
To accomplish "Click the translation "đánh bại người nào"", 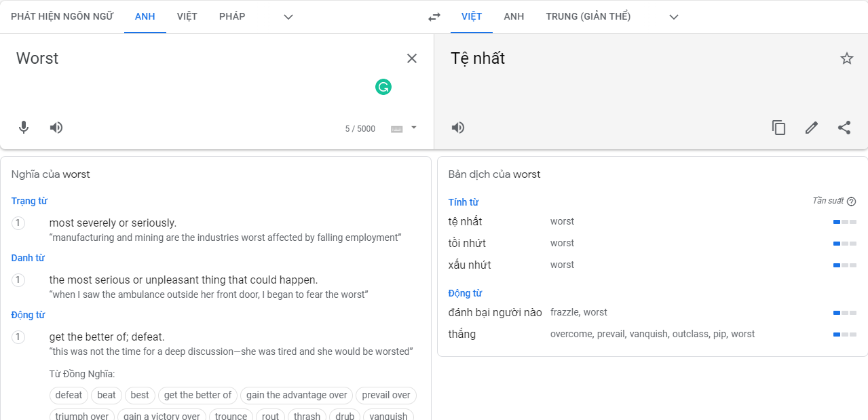I will coord(495,313).
